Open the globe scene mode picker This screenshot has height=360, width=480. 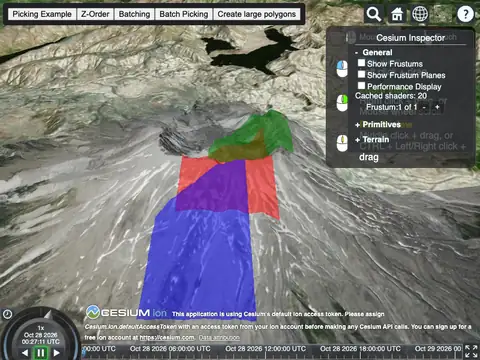(x=420, y=14)
